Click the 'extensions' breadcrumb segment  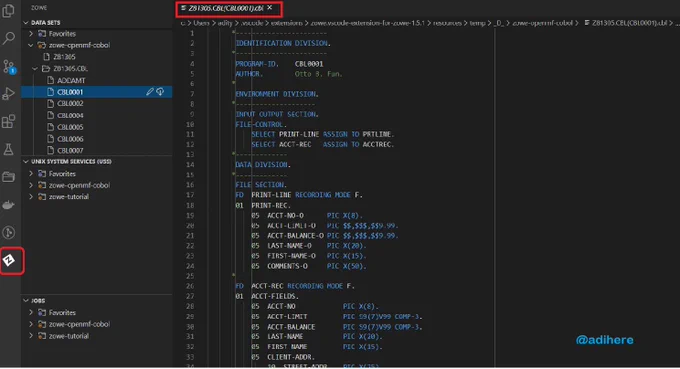point(286,23)
